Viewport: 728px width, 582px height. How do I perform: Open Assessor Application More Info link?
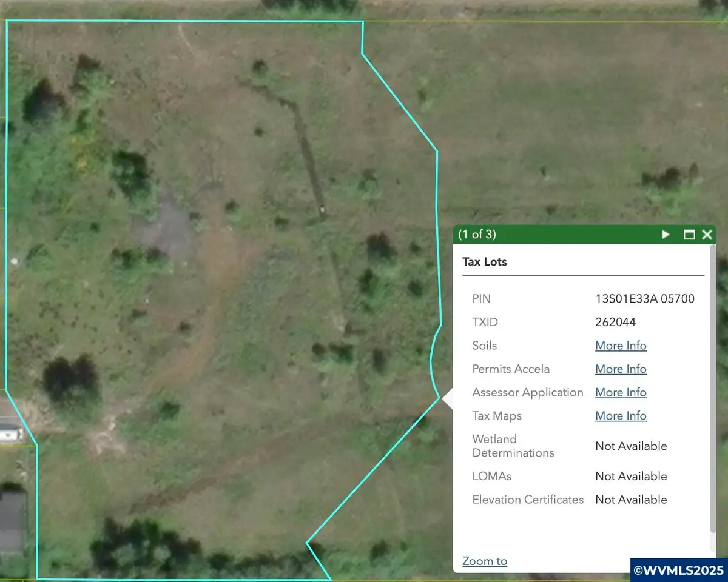point(621,392)
